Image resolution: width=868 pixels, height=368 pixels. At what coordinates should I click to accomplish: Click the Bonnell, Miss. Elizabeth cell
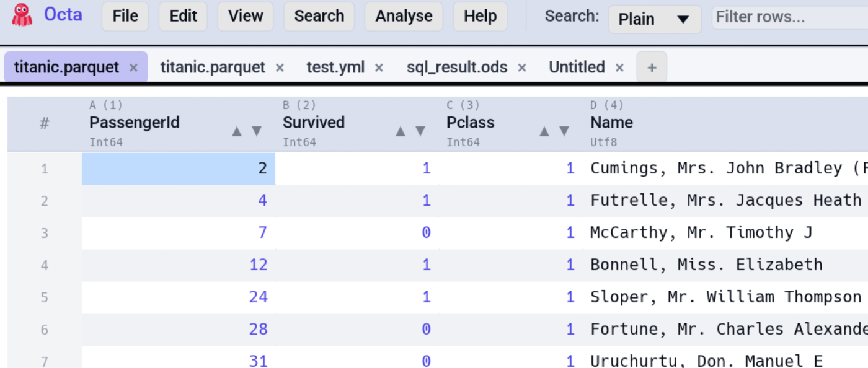click(x=725, y=265)
